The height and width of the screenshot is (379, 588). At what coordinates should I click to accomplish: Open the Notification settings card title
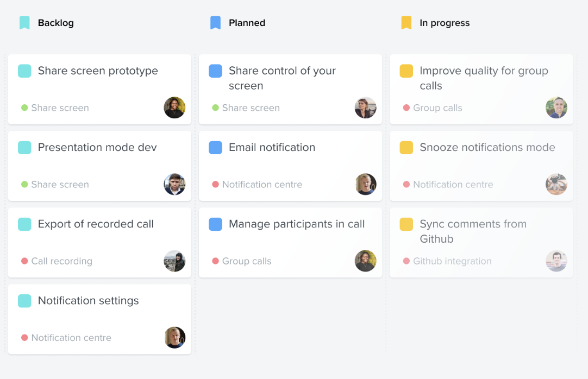88,301
